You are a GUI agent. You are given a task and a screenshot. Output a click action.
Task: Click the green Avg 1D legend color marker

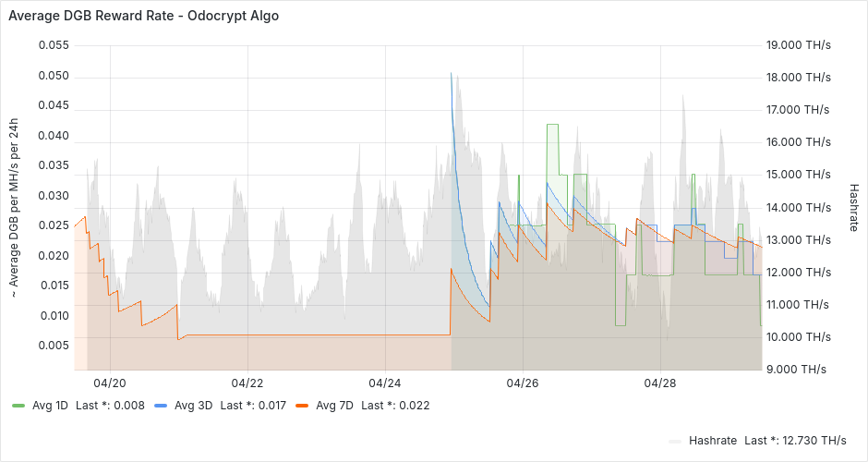[x=18, y=405]
